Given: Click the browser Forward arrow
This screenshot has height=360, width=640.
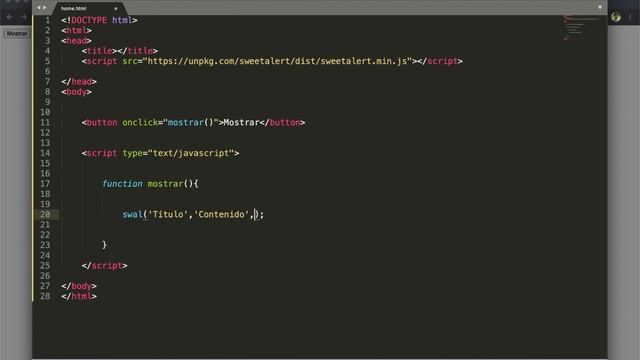Looking at the screenshot, I should (x=24, y=17).
